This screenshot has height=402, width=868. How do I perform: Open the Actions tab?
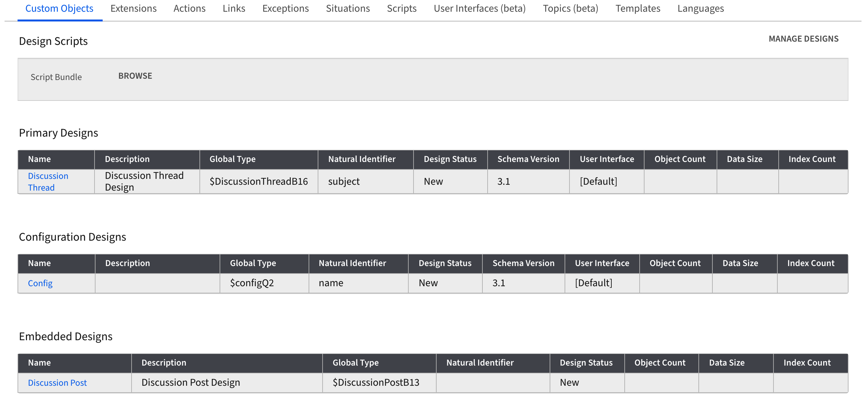point(189,8)
